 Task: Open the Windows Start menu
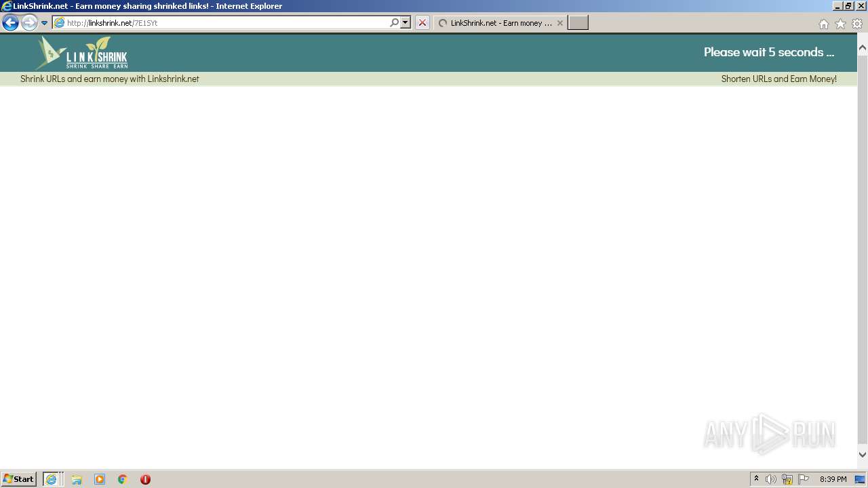pyautogui.click(x=19, y=479)
